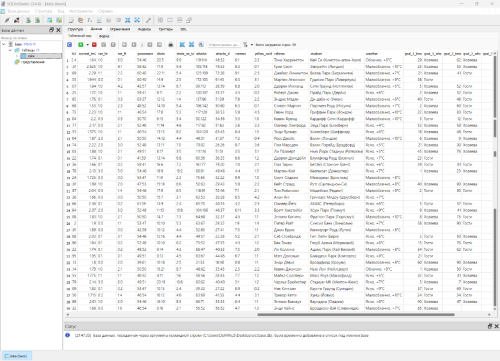Click the red delete row icon

click(x=94, y=44)
